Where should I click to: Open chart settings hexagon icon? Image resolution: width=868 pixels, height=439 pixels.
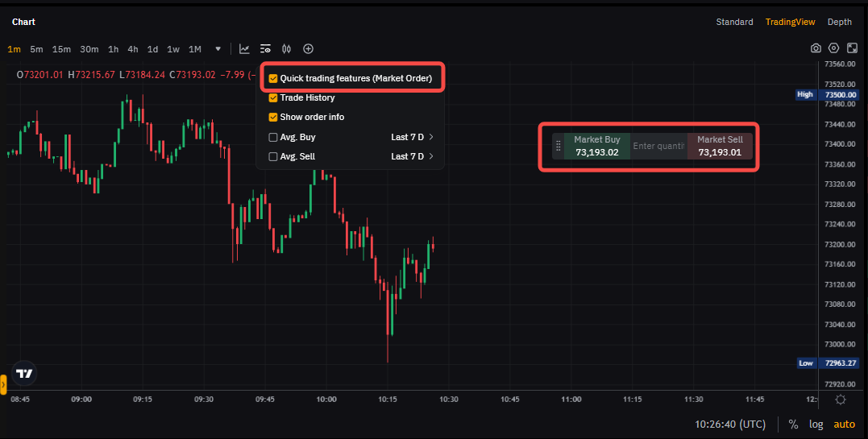click(833, 48)
